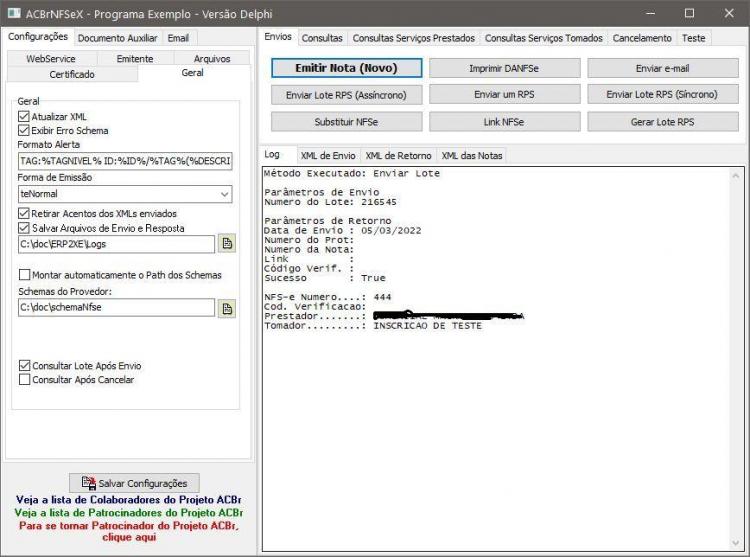Toggle Consultar Lote Após Envio checkbox
Viewport: 750px width, 557px height.
24,366
